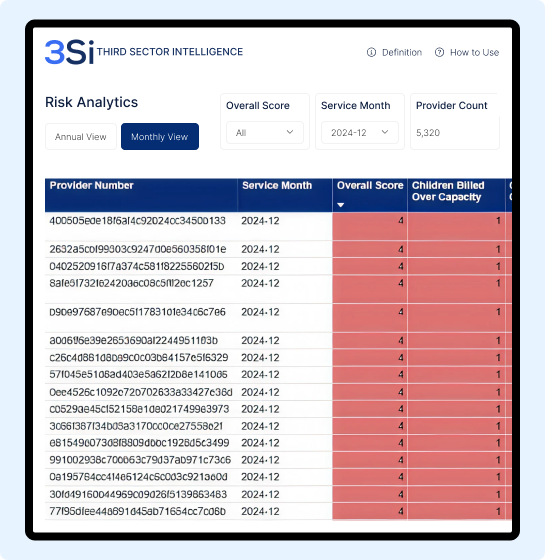Image resolution: width=545 pixels, height=560 pixels.
Task: Click the Overall Score dropdown chevron
Action: point(290,132)
